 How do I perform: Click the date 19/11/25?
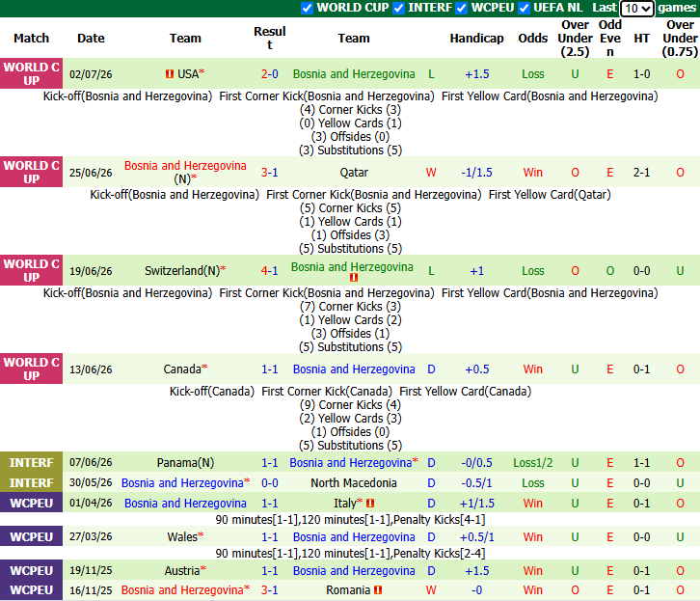pyautogui.click(x=91, y=571)
